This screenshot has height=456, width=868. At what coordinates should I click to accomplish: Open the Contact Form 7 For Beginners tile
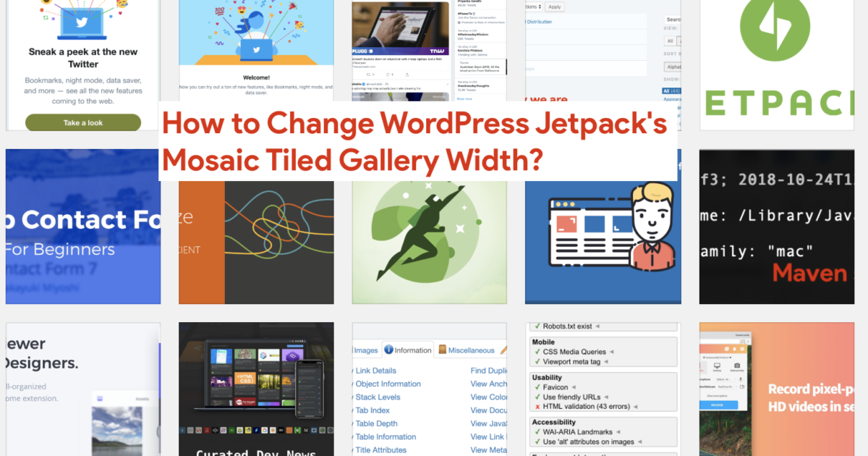point(83,227)
